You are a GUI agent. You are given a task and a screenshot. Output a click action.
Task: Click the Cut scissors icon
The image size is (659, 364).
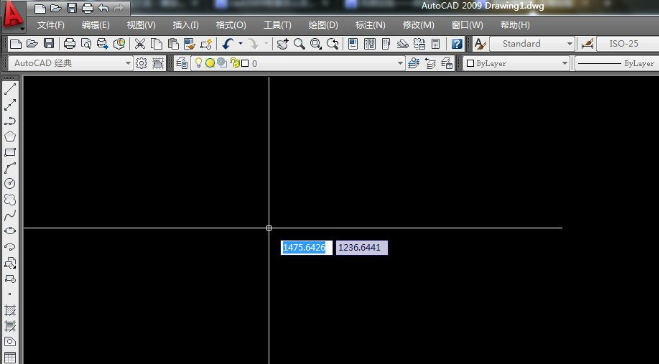140,44
